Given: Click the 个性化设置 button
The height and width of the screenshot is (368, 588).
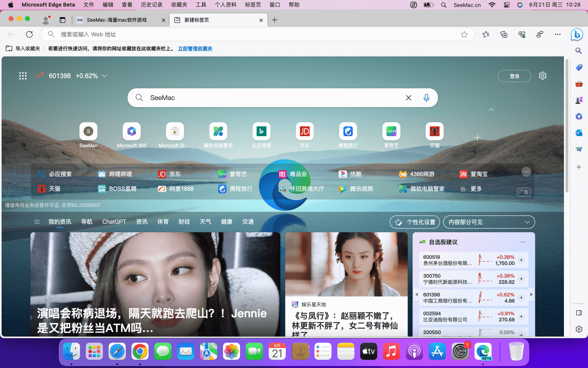Looking at the screenshot, I should pos(415,222).
